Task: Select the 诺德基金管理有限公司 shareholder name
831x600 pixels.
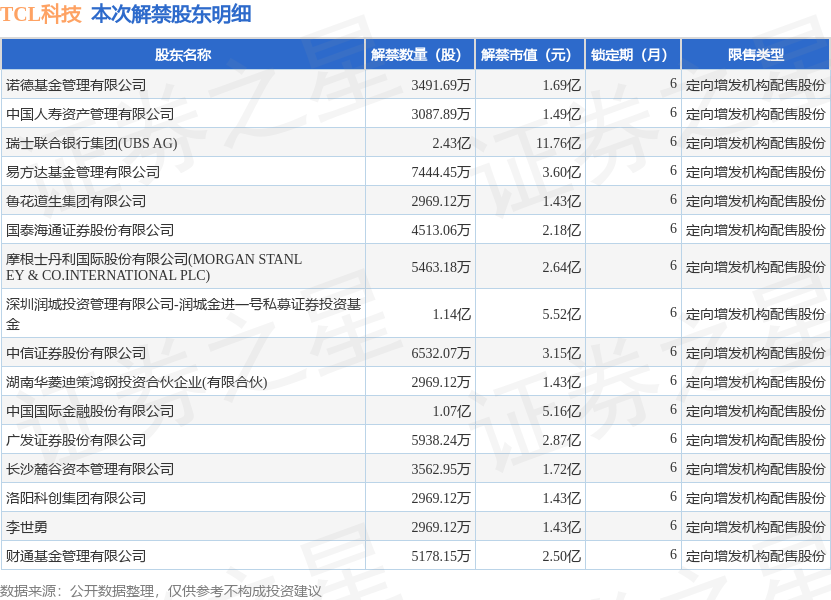Action: point(76,85)
